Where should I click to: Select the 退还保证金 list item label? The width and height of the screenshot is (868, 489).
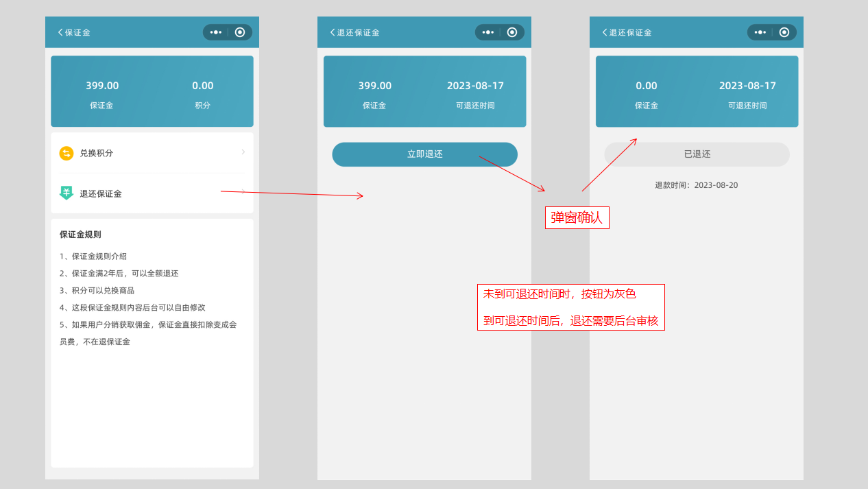click(x=101, y=193)
